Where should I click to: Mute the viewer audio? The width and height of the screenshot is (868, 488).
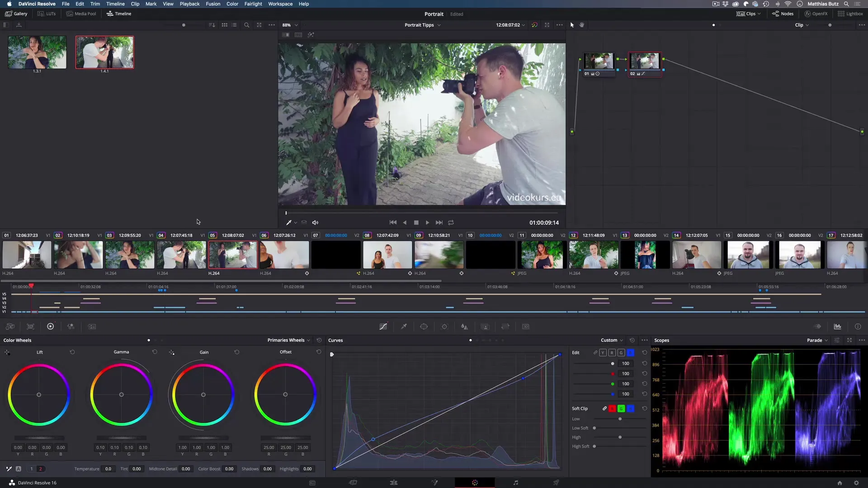point(315,222)
